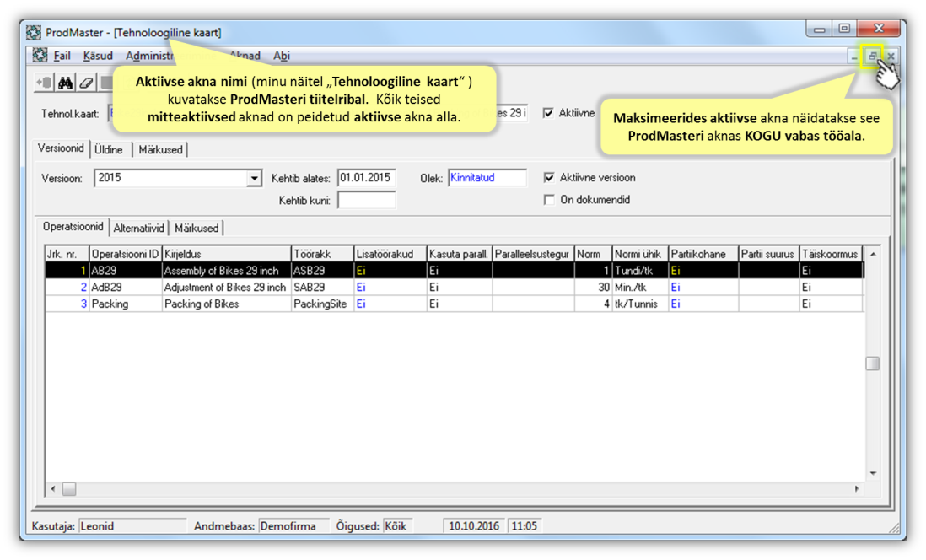Click the Olek field showing Kinnitatud
Viewport: 926px width, 560px height.
pyautogui.click(x=487, y=178)
